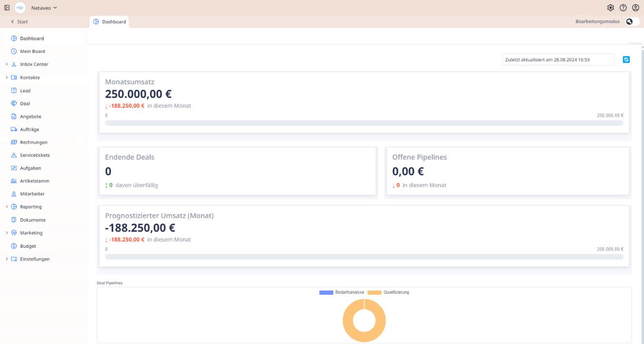
Task: Click the last updated timestamp field
Action: coord(558,60)
